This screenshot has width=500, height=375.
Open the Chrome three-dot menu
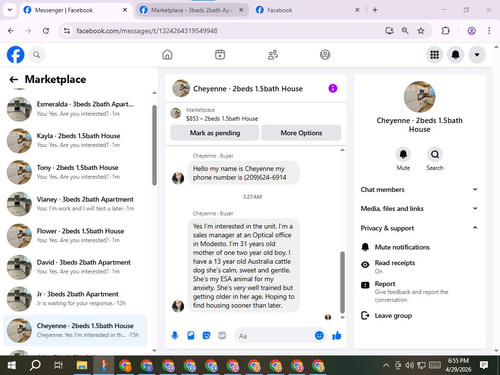489,31
